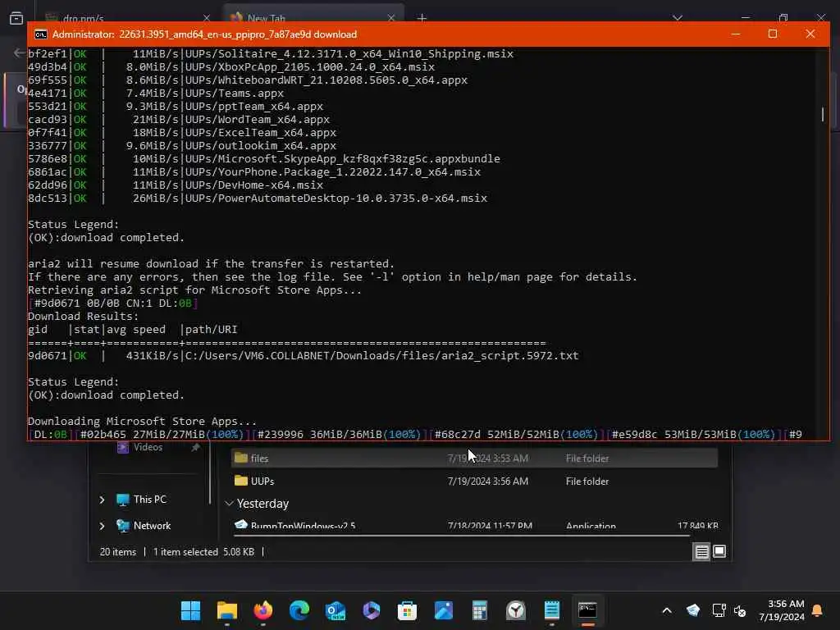Image resolution: width=840 pixels, height=630 pixels.
Task: Go back in the browser
Action: 20,52
